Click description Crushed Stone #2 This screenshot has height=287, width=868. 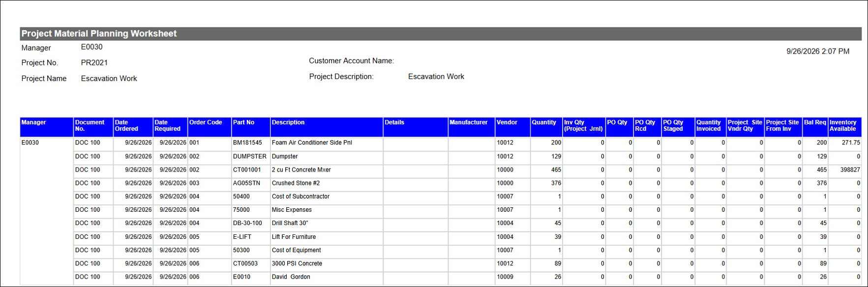click(x=296, y=183)
